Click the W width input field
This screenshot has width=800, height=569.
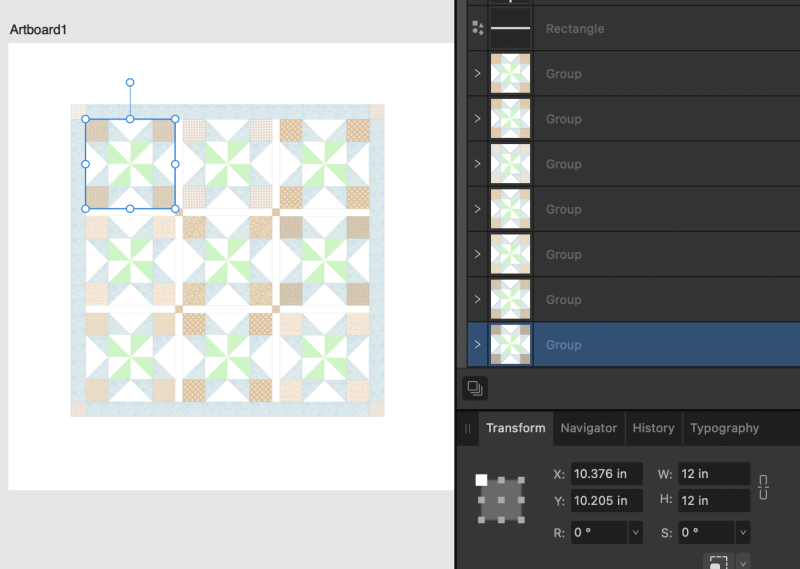[713, 474]
